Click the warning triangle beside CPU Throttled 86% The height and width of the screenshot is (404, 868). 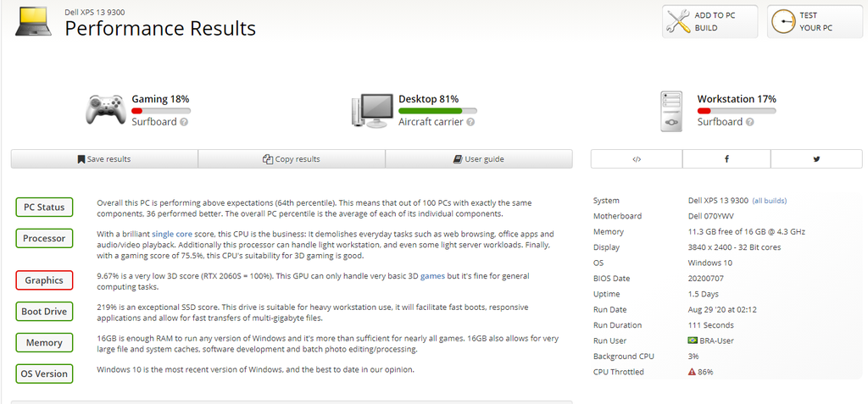point(692,372)
